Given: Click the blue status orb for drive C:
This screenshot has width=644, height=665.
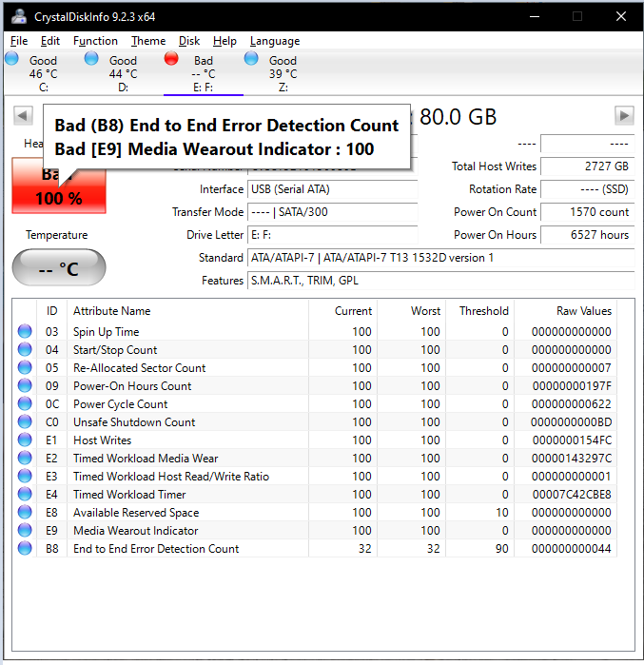Looking at the screenshot, I should (11, 59).
